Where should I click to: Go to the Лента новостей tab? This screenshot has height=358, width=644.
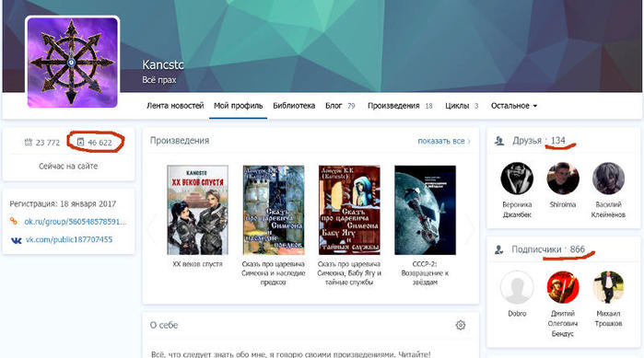point(175,106)
